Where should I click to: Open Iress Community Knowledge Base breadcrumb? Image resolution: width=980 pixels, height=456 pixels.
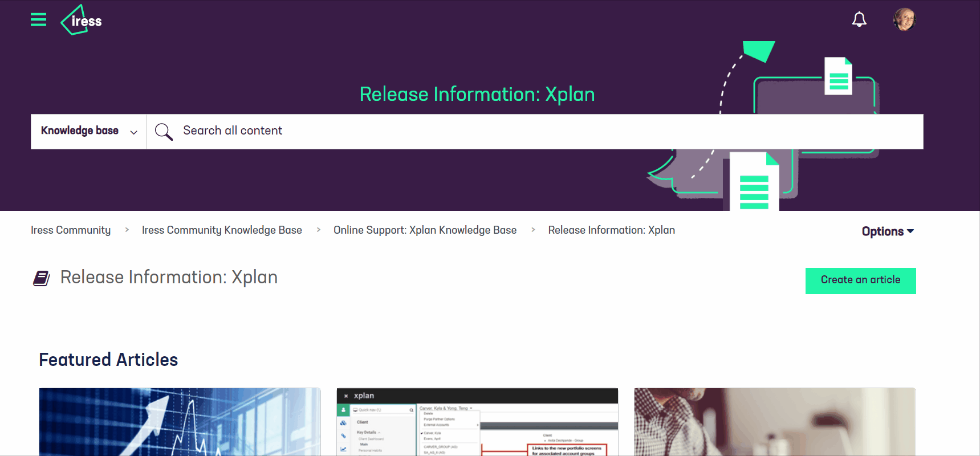pos(222,230)
